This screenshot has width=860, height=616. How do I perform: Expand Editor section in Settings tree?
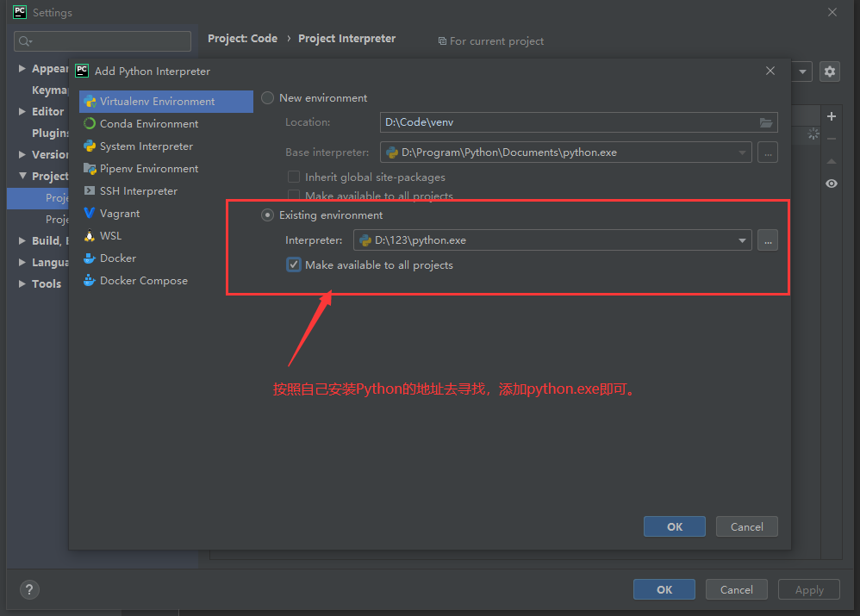coord(22,111)
